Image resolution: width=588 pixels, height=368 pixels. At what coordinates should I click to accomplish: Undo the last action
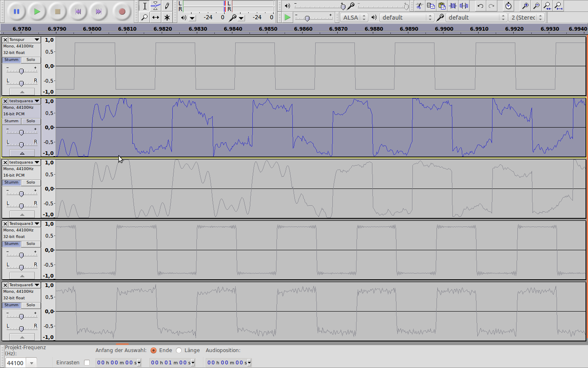coord(480,6)
